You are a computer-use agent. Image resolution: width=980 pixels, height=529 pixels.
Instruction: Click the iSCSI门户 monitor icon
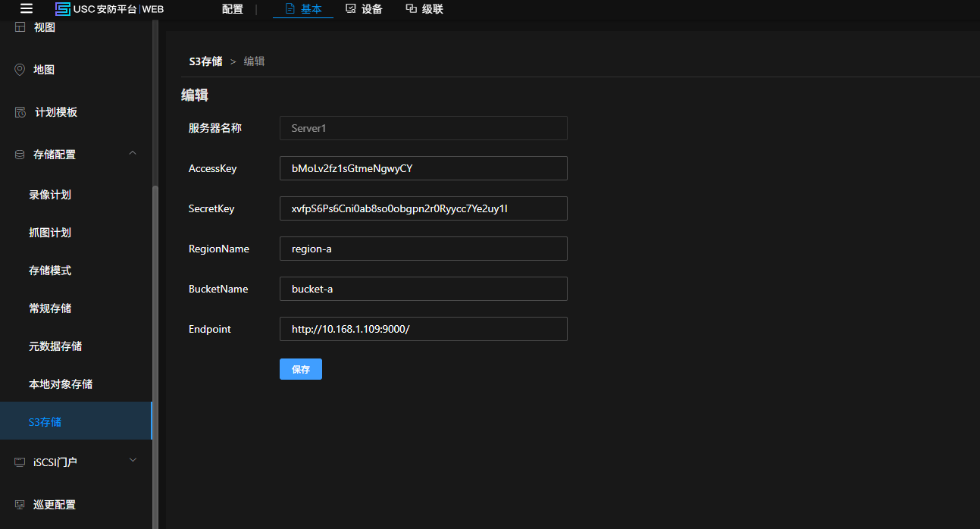pos(20,462)
